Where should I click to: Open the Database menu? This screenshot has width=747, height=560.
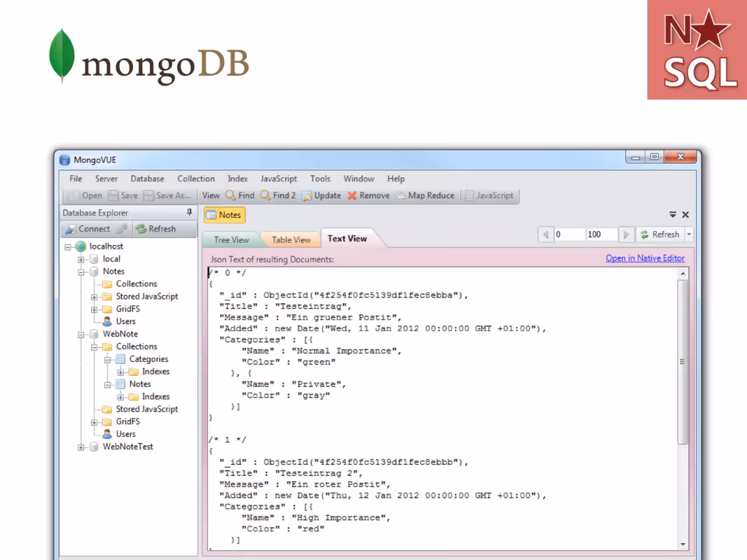click(x=147, y=178)
